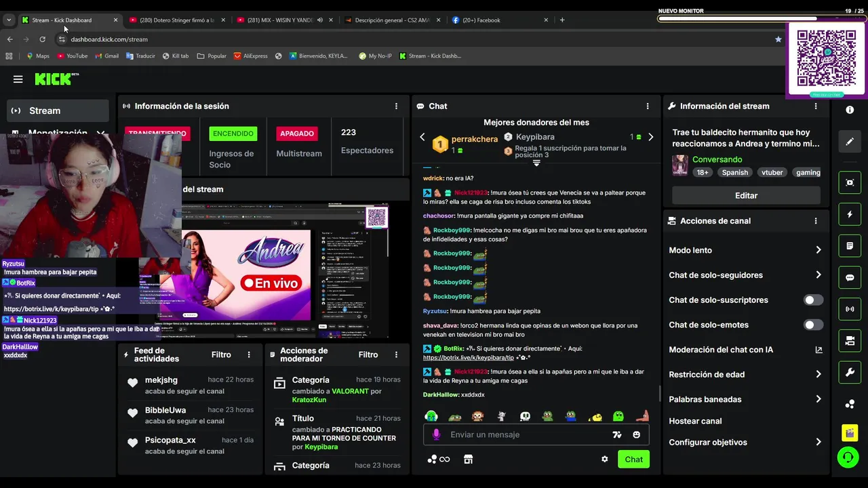Open the screen capture icon in right sidebar
Viewport: 868px width, 488px height.
click(850, 182)
